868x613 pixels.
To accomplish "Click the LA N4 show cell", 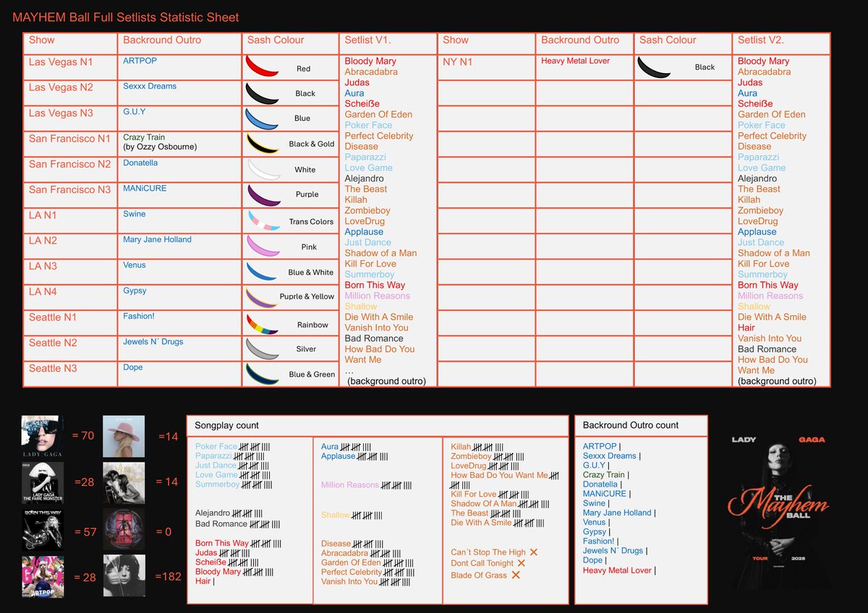I will pos(70,297).
